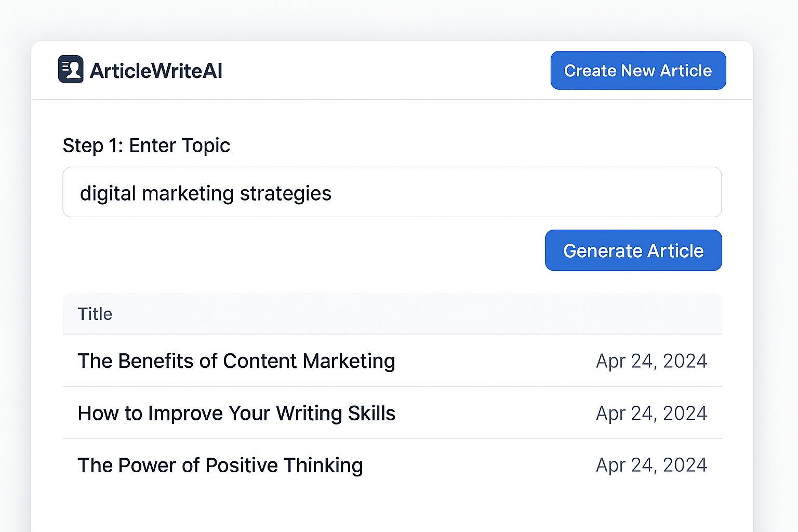
Task: Click the date of the Content Marketing article
Action: coord(651,361)
